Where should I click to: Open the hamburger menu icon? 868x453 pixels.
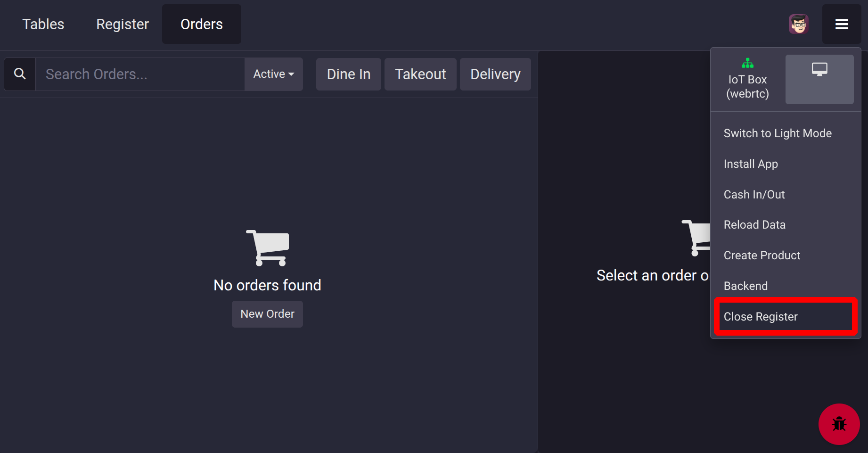842,24
